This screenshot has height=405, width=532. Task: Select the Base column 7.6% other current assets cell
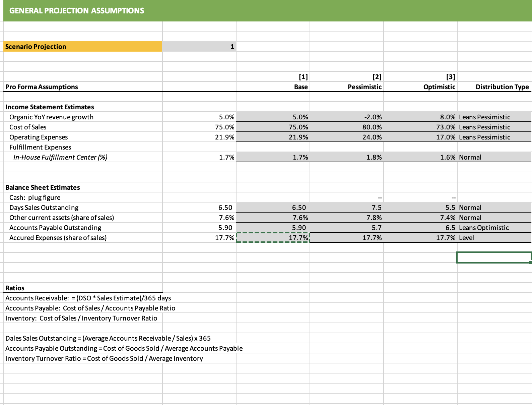pos(273,218)
